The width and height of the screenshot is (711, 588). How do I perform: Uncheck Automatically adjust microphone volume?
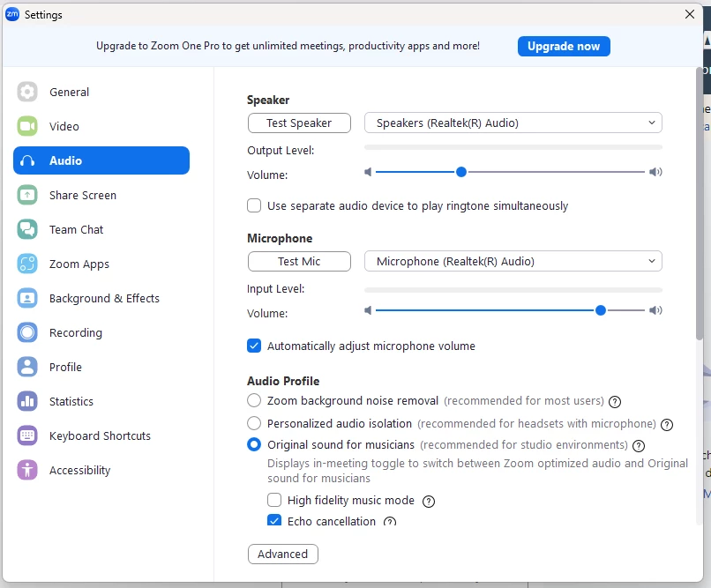click(x=254, y=346)
